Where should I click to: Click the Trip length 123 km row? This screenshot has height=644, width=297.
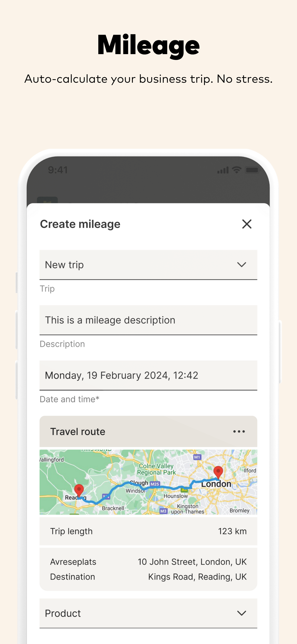click(x=148, y=531)
